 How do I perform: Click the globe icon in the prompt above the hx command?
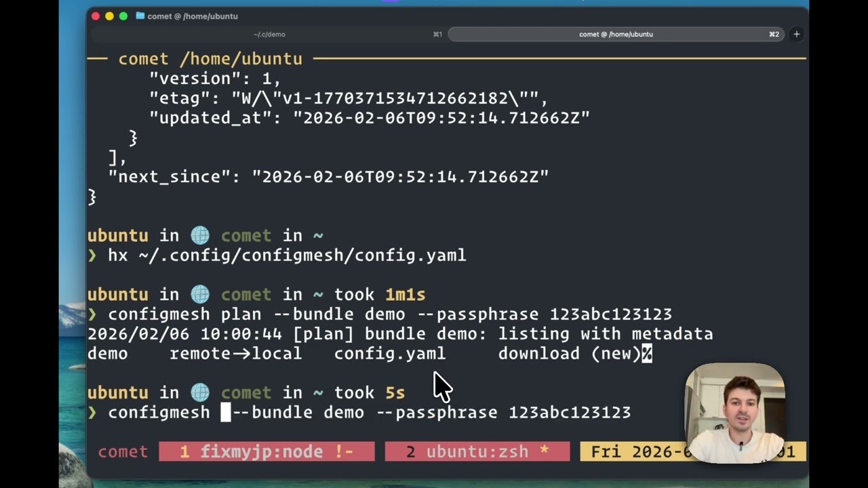point(200,235)
